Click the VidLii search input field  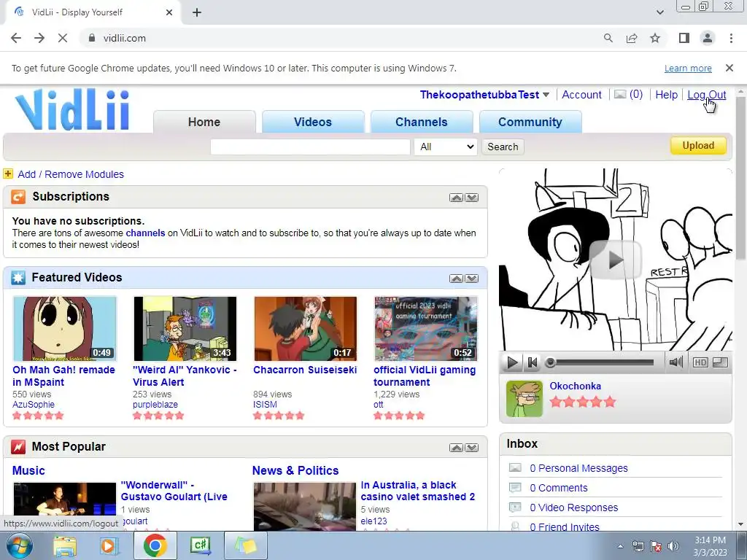310,147
